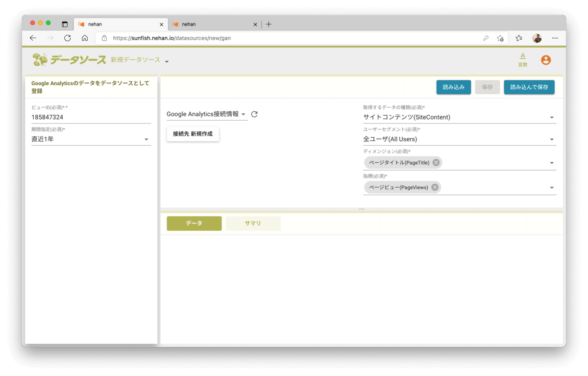The width and height of the screenshot is (588, 376).
Task: Click the 読み込み button
Action: [454, 87]
